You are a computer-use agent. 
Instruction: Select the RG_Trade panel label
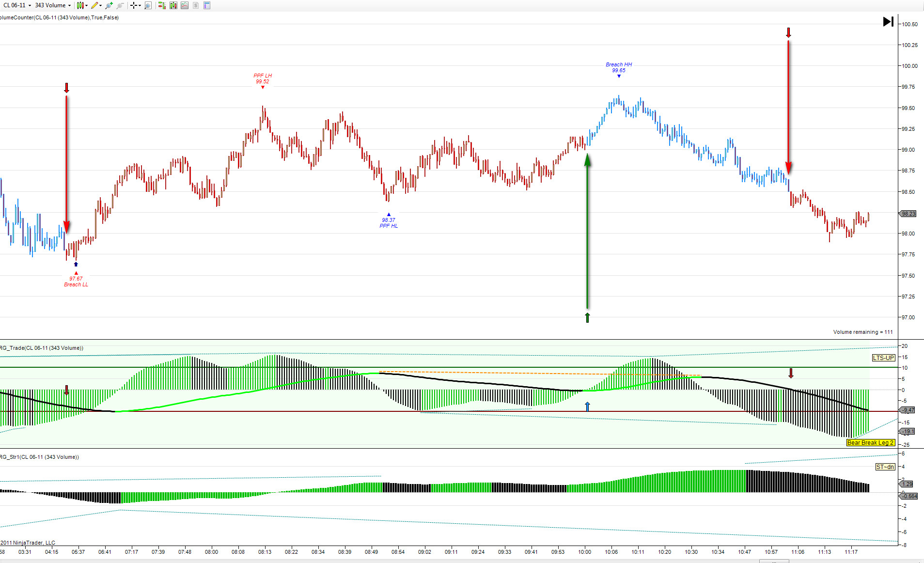click(42, 348)
